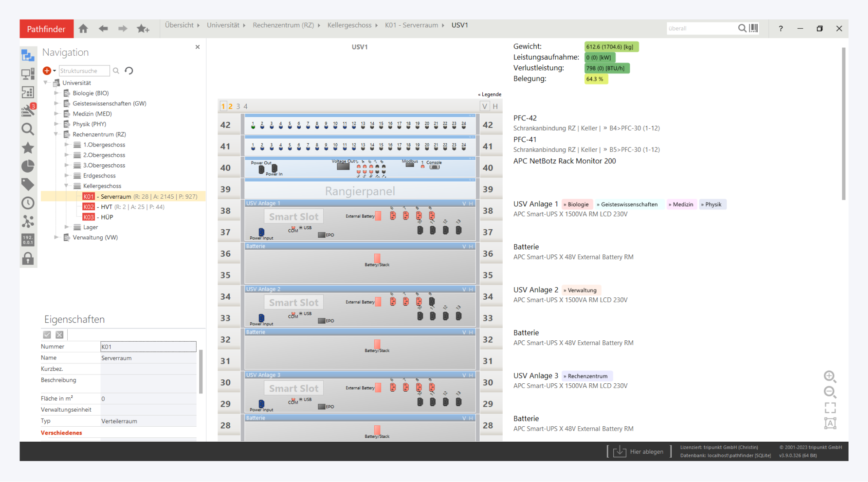Refresh the structure search results

[x=129, y=71]
